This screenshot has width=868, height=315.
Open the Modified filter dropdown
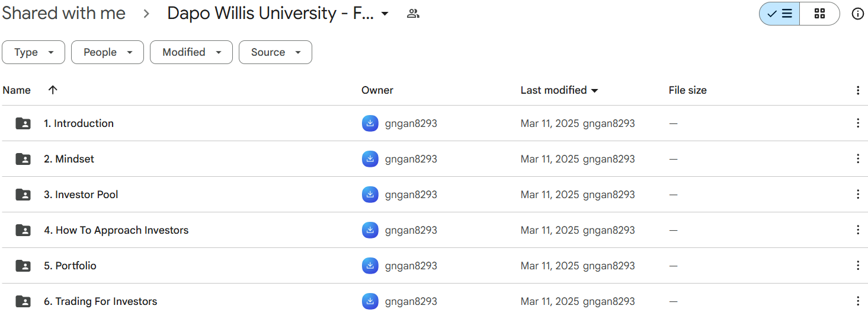(191, 52)
